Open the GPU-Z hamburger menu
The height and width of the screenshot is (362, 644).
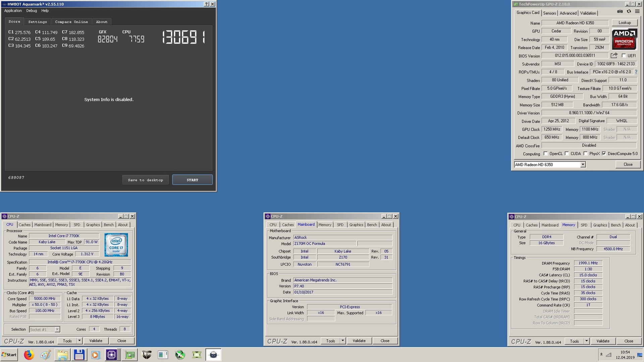637,11
